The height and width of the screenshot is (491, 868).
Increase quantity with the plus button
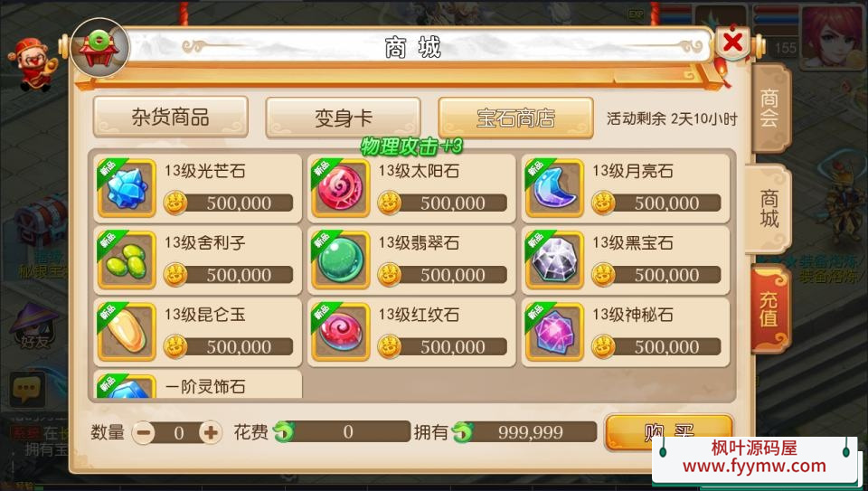pyautogui.click(x=211, y=432)
